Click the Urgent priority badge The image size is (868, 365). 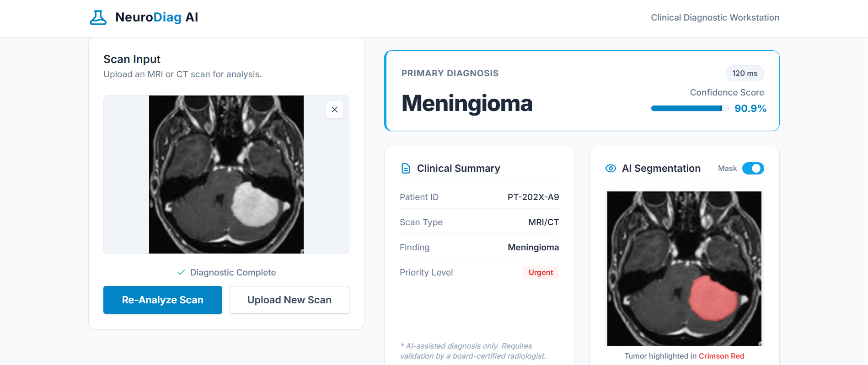coord(541,273)
